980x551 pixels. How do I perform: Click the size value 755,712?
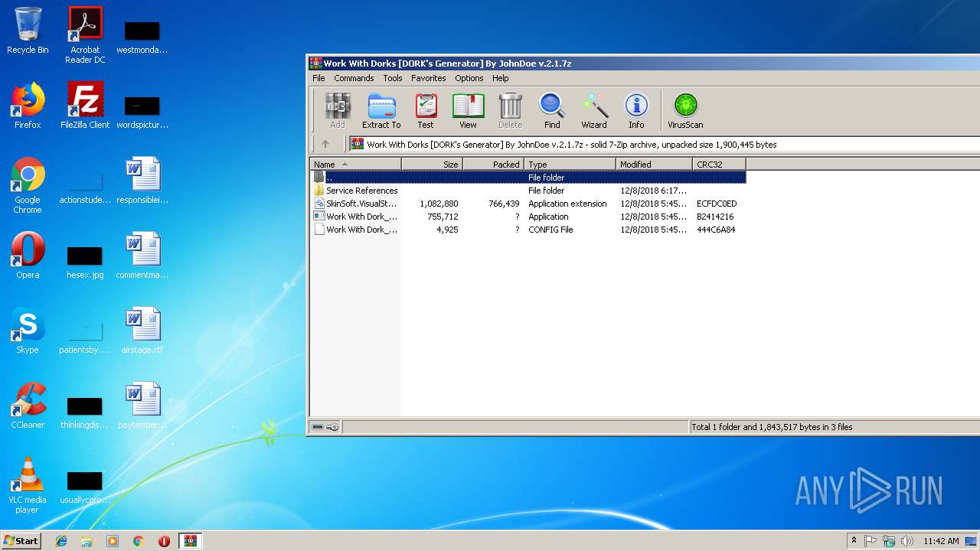pos(443,217)
